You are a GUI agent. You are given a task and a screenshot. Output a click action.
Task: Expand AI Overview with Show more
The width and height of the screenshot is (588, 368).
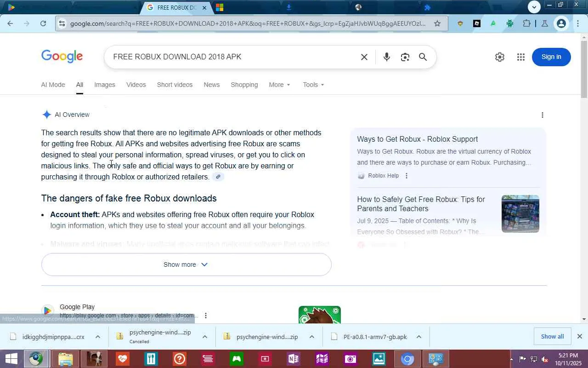tap(186, 264)
